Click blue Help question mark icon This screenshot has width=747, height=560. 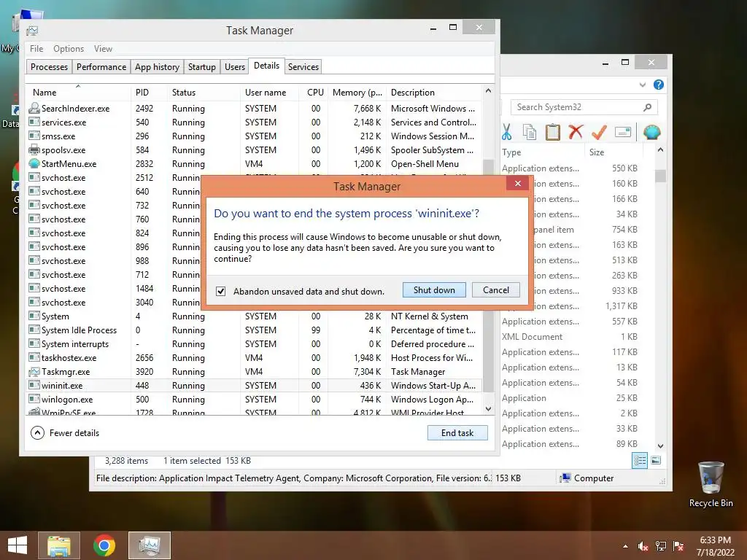point(659,85)
